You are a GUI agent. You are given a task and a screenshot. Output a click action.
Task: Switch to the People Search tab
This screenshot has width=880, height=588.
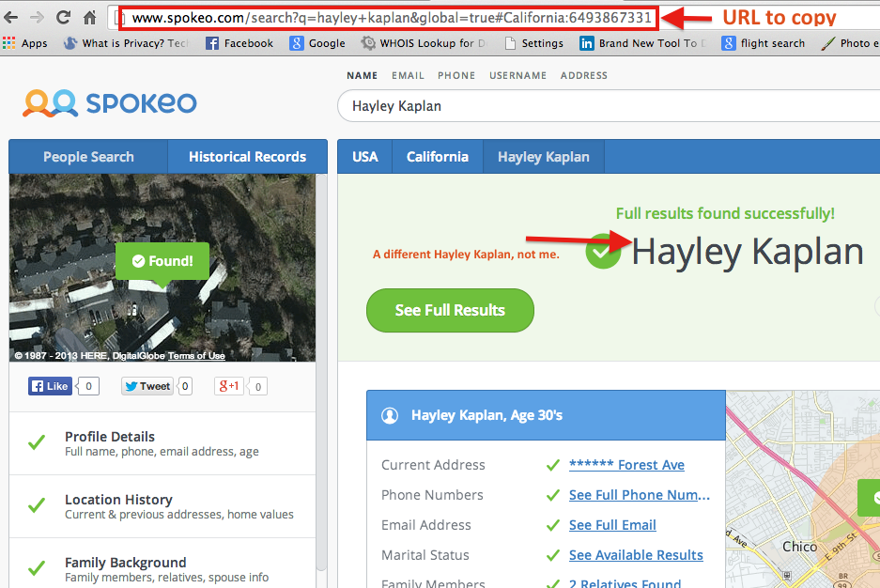point(88,157)
